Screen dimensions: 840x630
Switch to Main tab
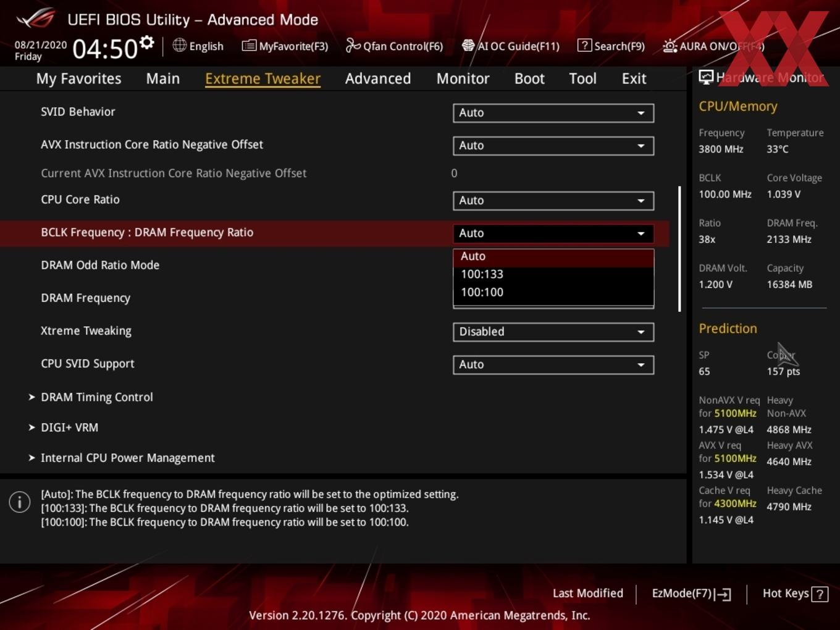[163, 78]
